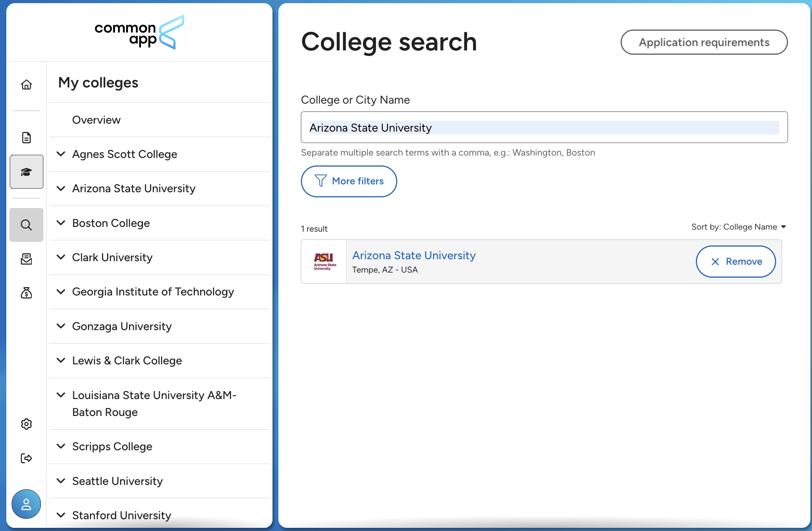Viewport: 812px width, 531px height.
Task: Remove Arizona State University from results
Action: [x=736, y=261]
